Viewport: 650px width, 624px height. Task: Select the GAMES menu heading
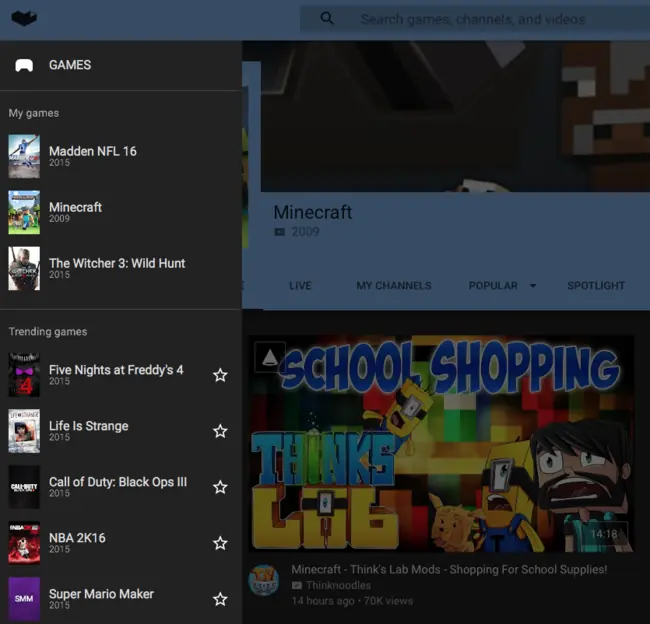70,65
